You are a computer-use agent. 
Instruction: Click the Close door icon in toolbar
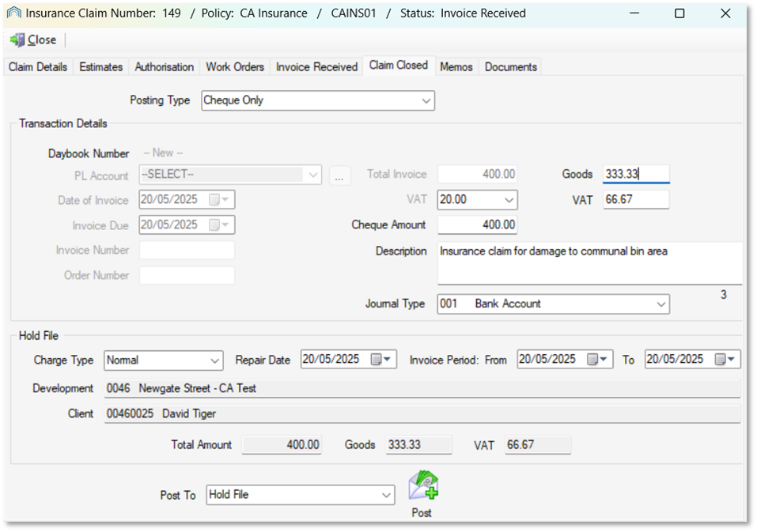click(17, 40)
